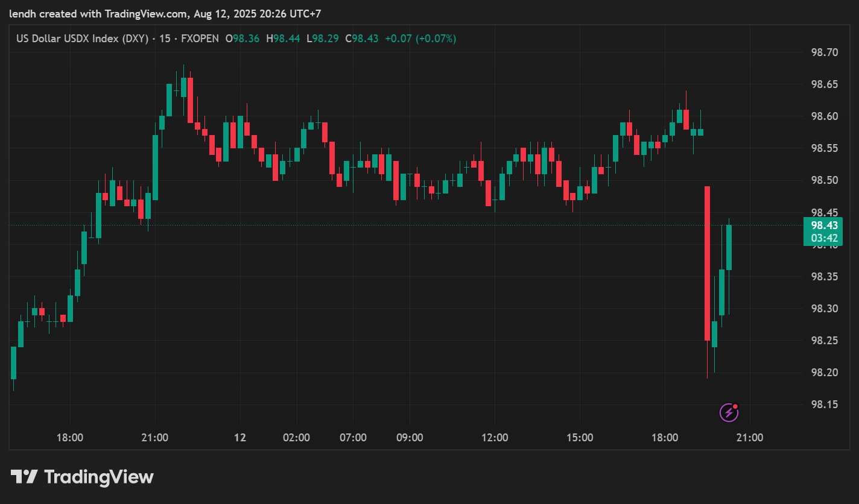Screen dimensions: 859x504
Task: Click the close value C98.43
Action: coord(362,39)
